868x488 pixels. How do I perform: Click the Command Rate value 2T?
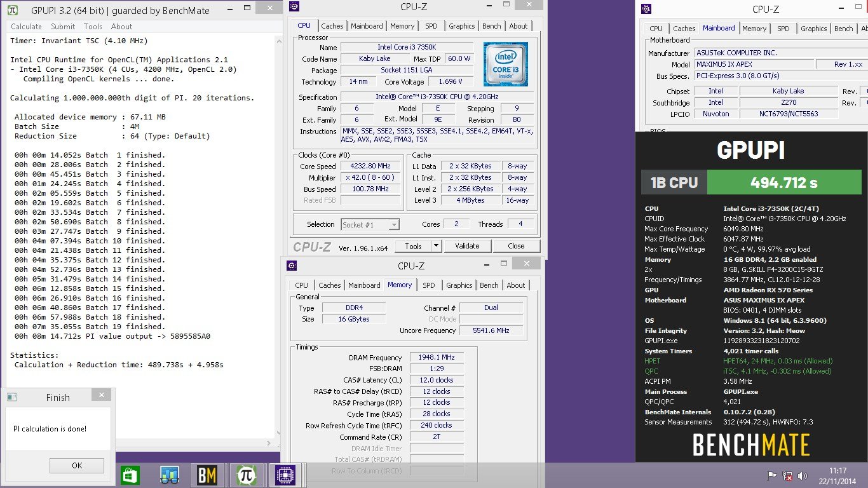[x=437, y=437]
